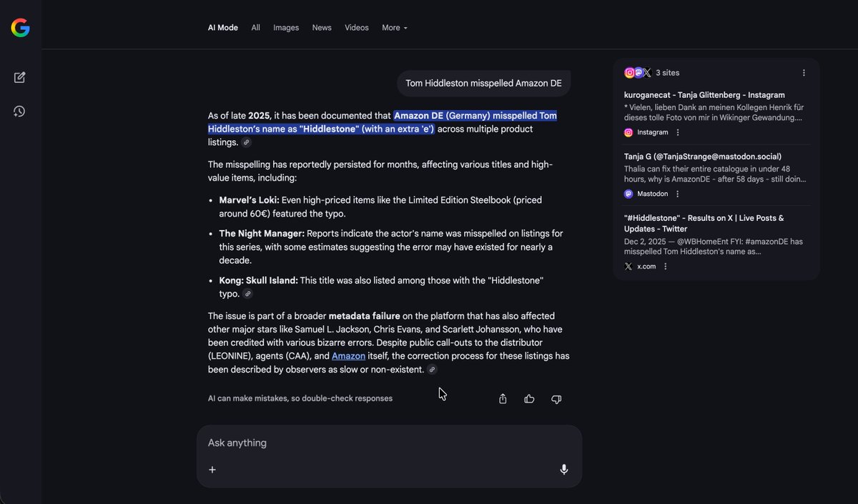This screenshot has height=504, width=858.
Task: Click the 'Kong: Skull Island:' bullet heading
Action: (259, 280)
